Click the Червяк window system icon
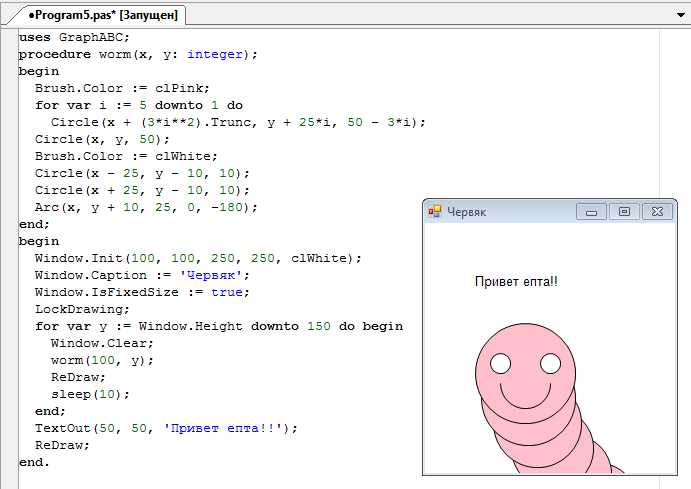Image resolution: width=691 pixels, height=489 pixels. coord(435,211)
